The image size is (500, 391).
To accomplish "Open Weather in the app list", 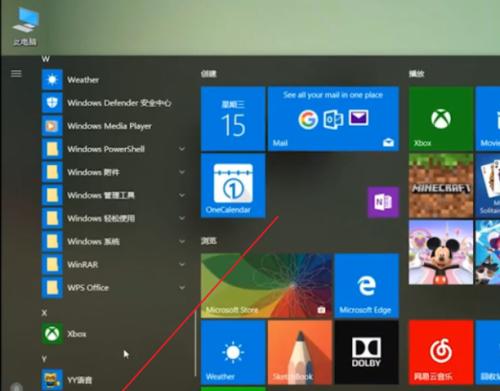I will point(113,80).
